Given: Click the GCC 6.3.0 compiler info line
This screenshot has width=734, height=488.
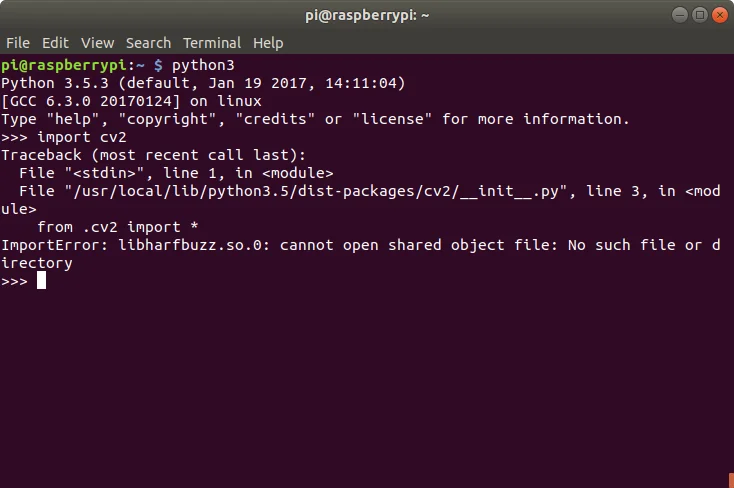Looking at the screenshot, I should (x=131, y=101).
